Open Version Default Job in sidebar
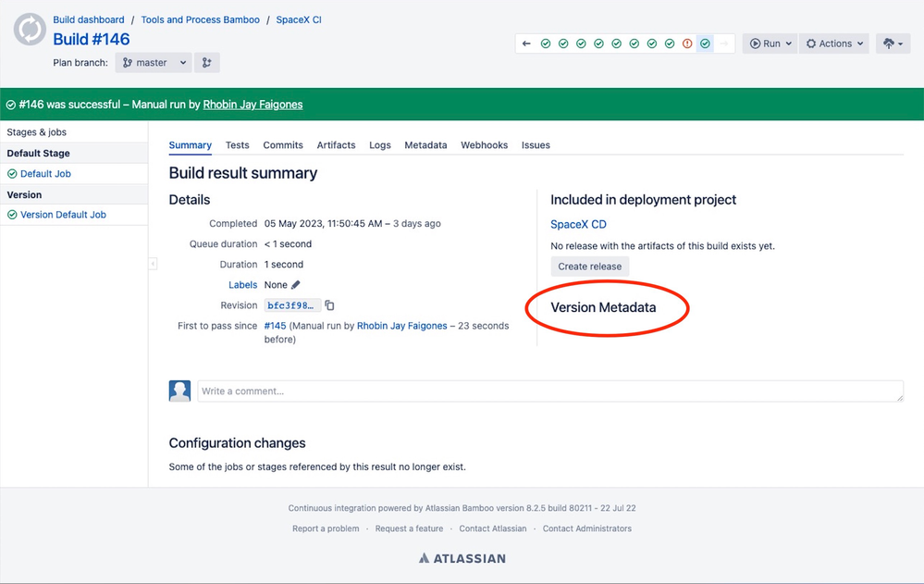This screenshot has height=584, width=924. tap(63, 215)
